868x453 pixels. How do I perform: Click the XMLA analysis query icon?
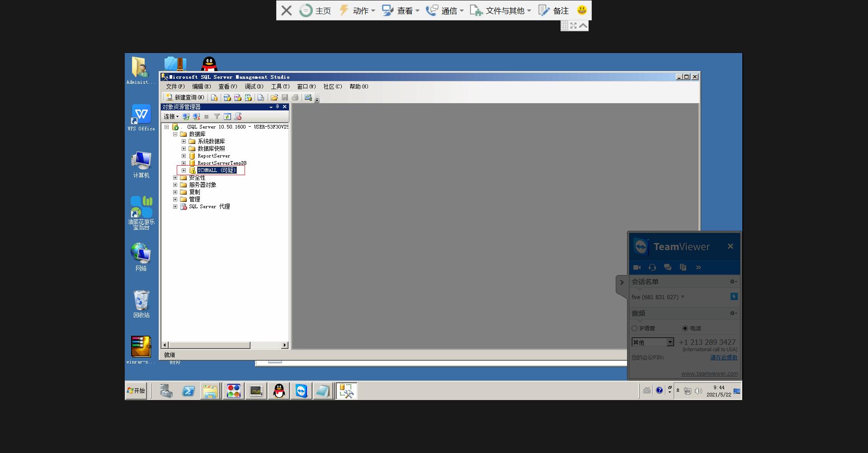[248, 97]
